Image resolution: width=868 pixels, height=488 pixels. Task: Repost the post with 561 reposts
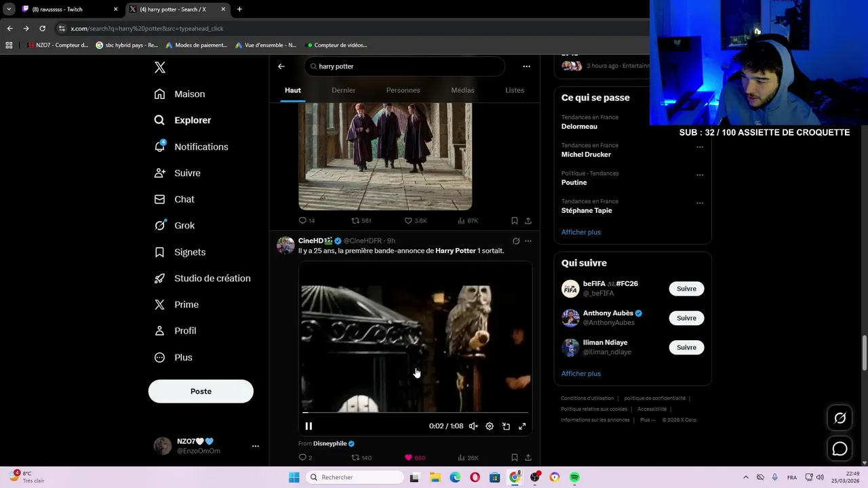coord(361,221)
